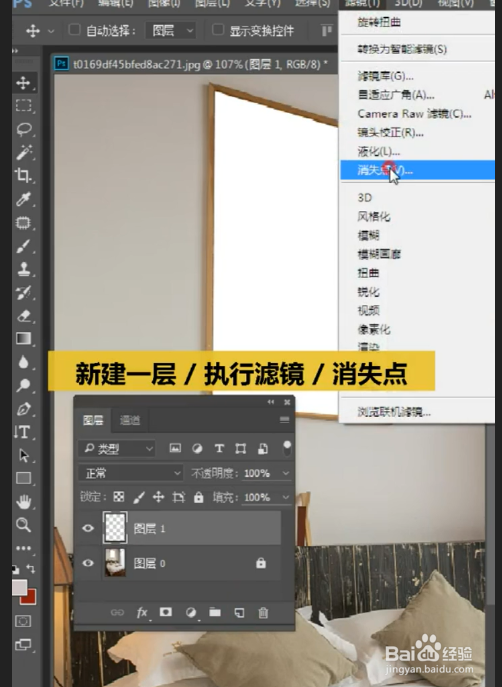Image resolution: width=502 pixels, height=687 pixels.
Task: Collapse the layers panel double arrows
Action: [271, 402]
